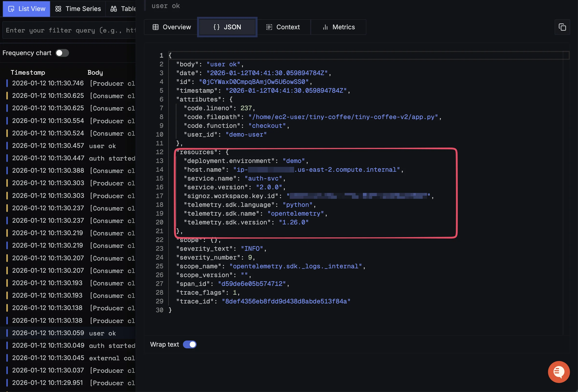Viewport: 578px width, 392px height.
Task: Click the Time Series tab icon
Action: (x=58, y=9)
